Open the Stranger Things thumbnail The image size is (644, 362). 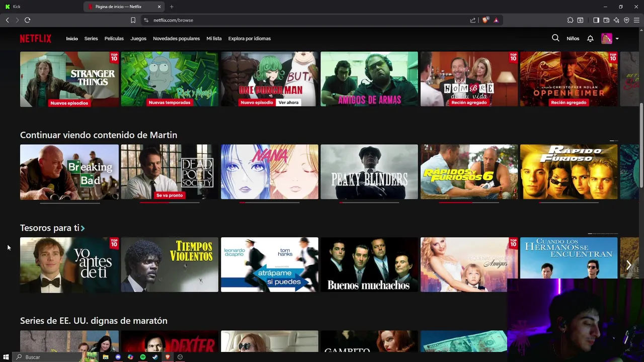point(69,79)
